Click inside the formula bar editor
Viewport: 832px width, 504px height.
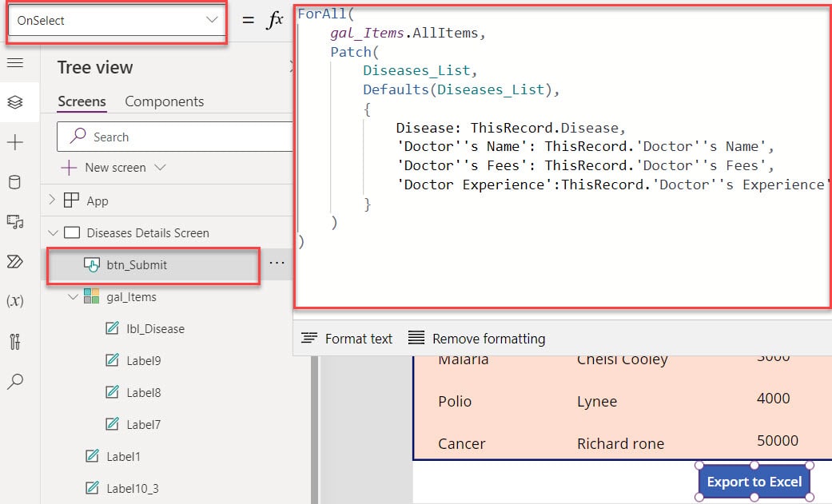563,157
